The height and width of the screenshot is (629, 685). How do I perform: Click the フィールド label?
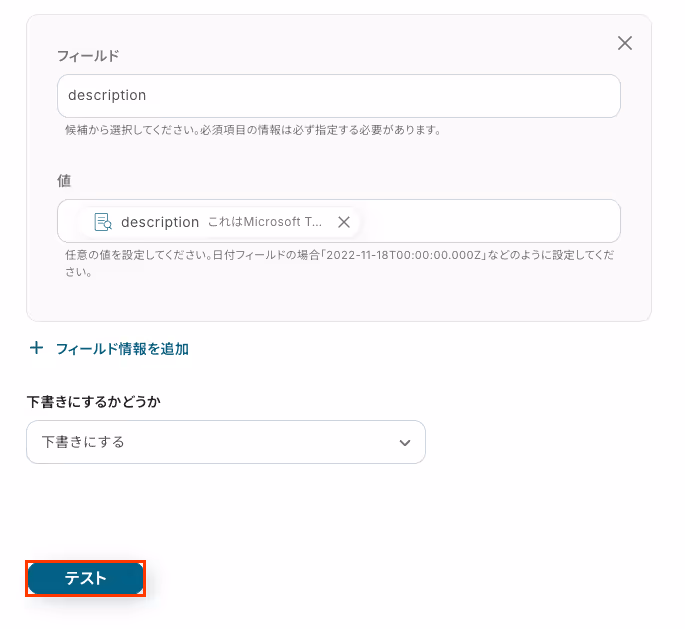pyautogui.click(x=88, y=56)
